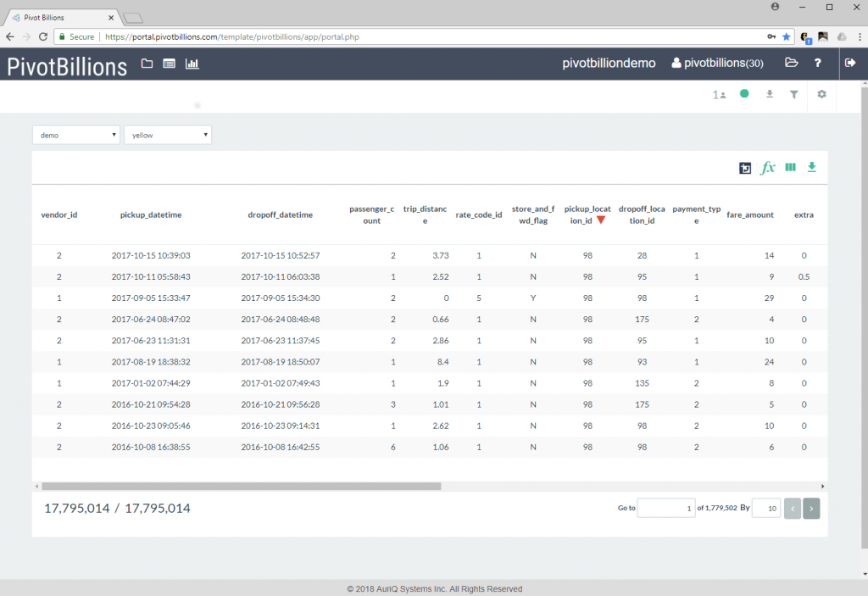Click the payment_type column header
The width and height of the screenshot is (868, 596).
697,214
